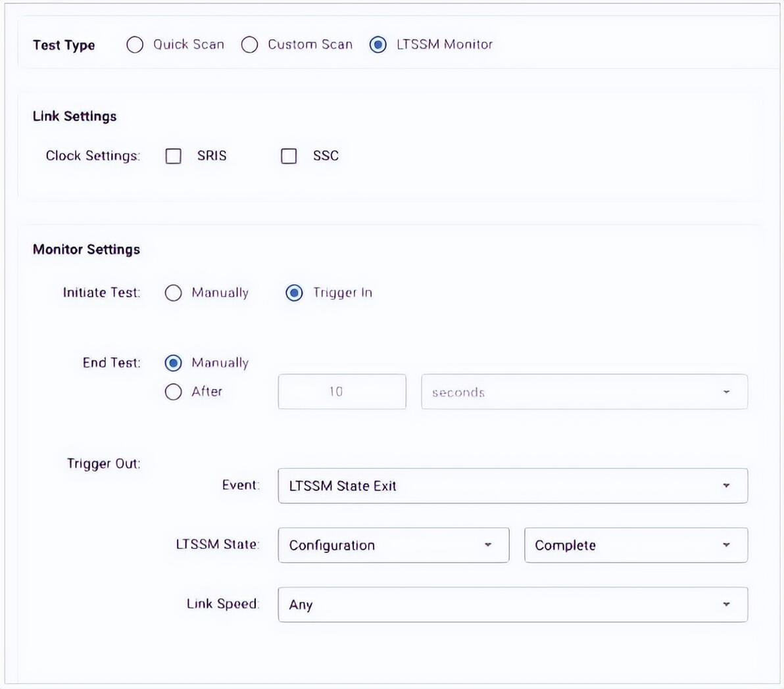Click arrow icon on seconds unit selector
This screenshot has width=784, height=689.
click(x=726, y=392)
